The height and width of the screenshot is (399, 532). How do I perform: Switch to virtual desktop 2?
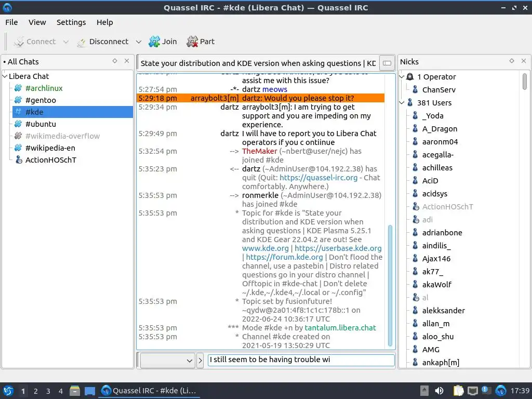(36, 391)
